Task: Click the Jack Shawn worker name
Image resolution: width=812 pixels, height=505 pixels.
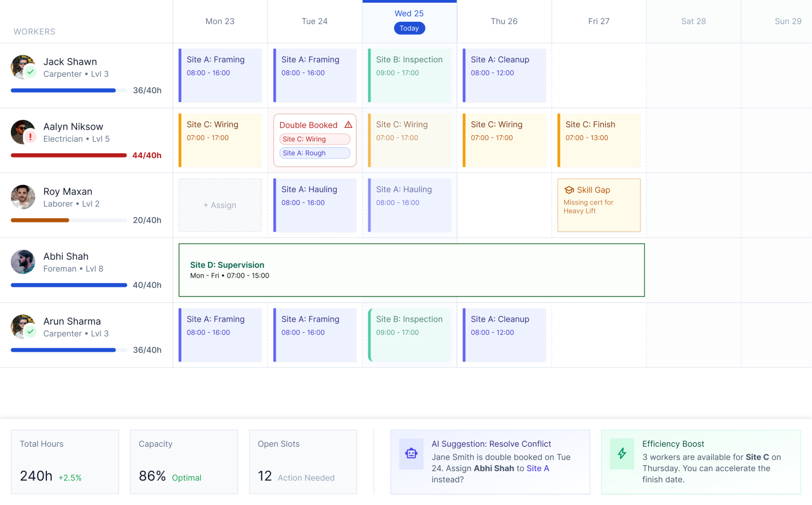Action: (x=70, y=62)
